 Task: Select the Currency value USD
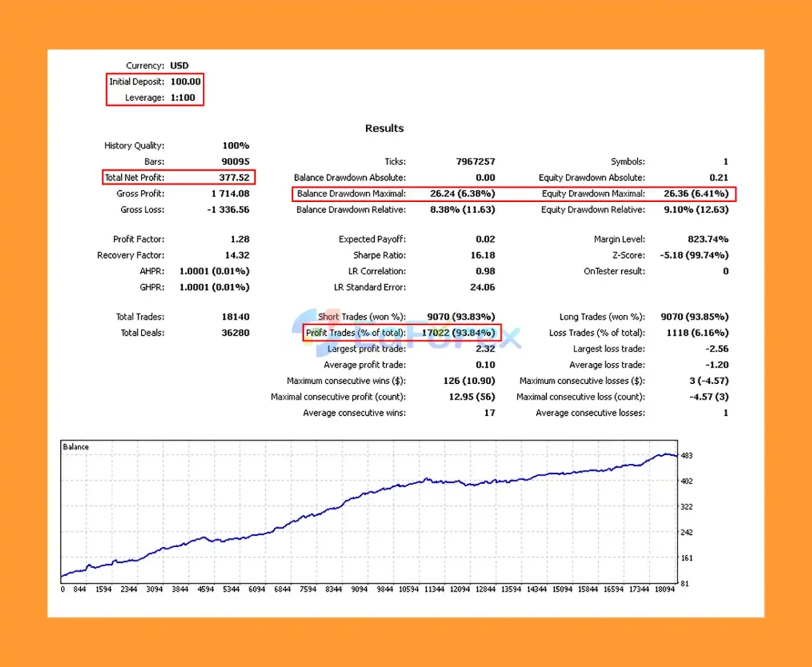pos(179,66)
